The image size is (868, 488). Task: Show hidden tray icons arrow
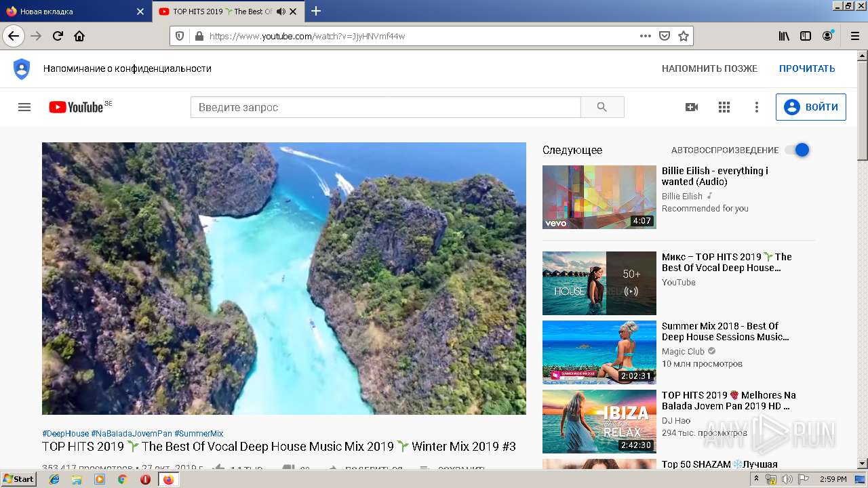757,479
